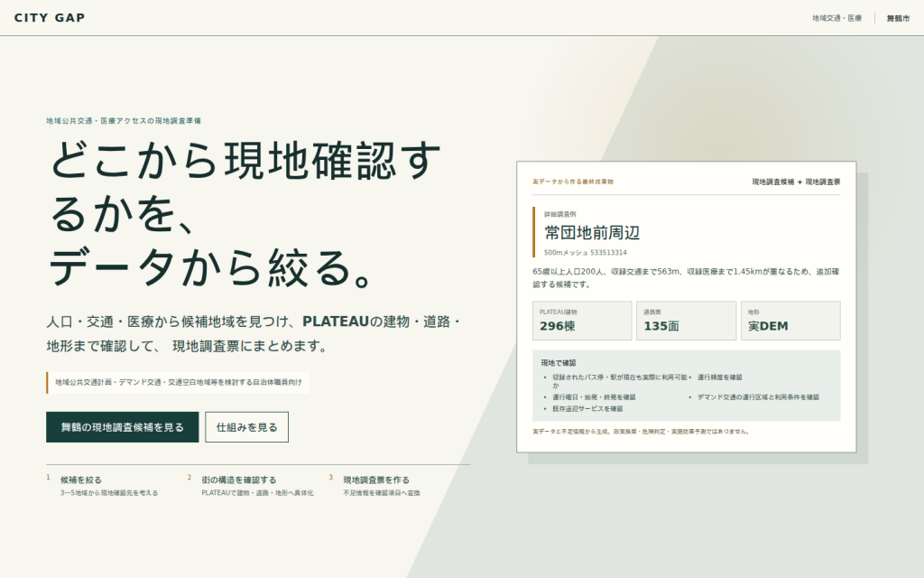Click the card title 常団地前周辺
Viewport: 924px width, 578px height.
click(x=592, y=232)
